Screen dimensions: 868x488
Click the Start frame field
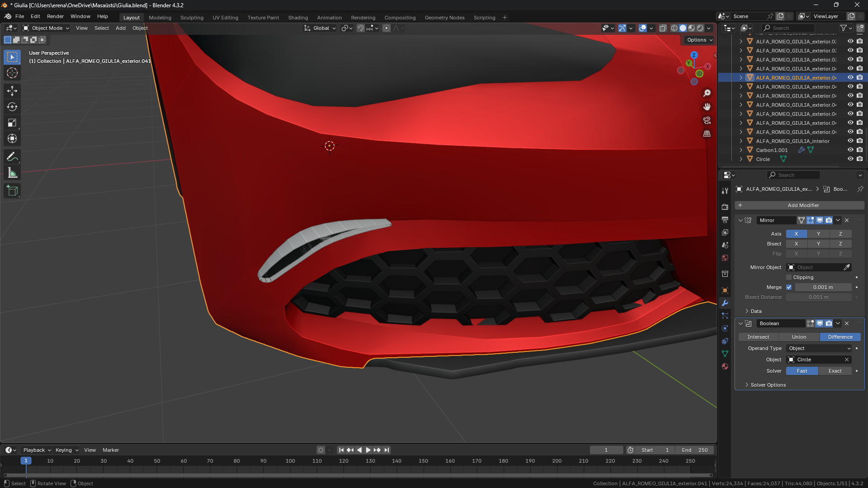[655, 450]
